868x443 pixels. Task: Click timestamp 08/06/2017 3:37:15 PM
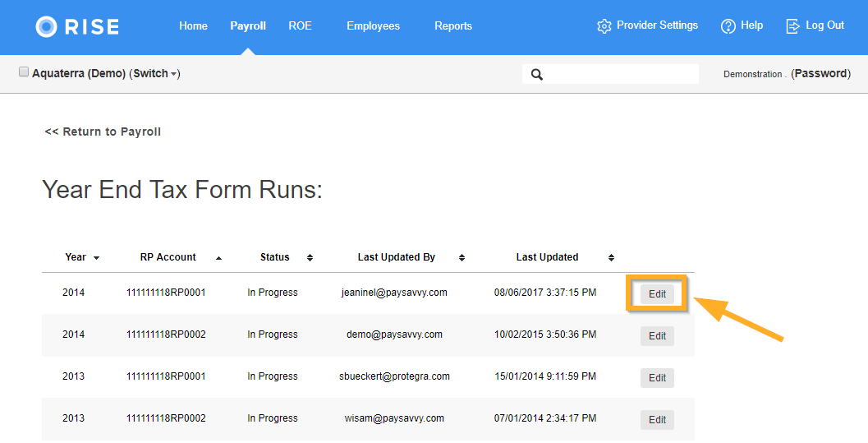point(545,293)
